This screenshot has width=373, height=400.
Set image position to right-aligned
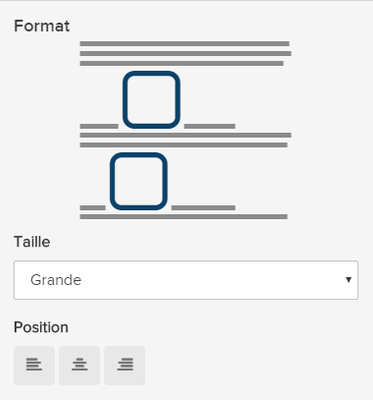pyautogui.click(x=125, y=365)
